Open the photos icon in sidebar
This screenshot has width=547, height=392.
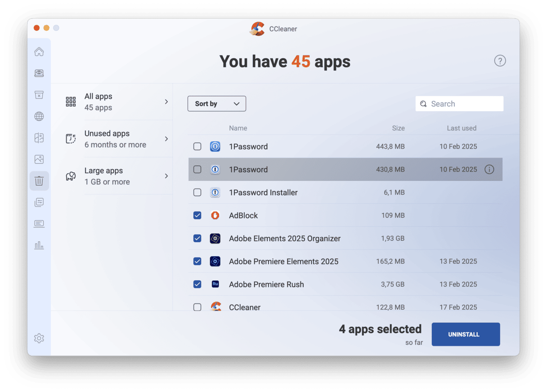tap(39, 159)
